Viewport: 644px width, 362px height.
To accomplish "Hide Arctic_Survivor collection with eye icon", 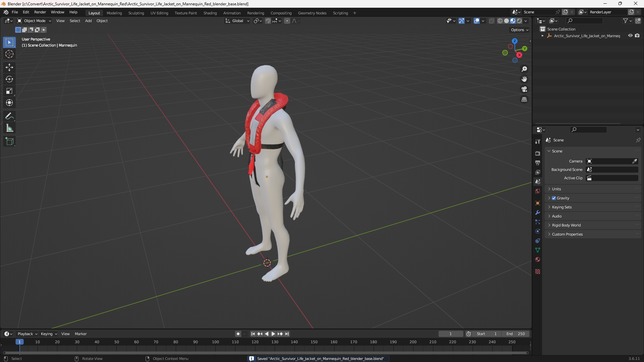I will pyautogui.click(x=630, y=36).
